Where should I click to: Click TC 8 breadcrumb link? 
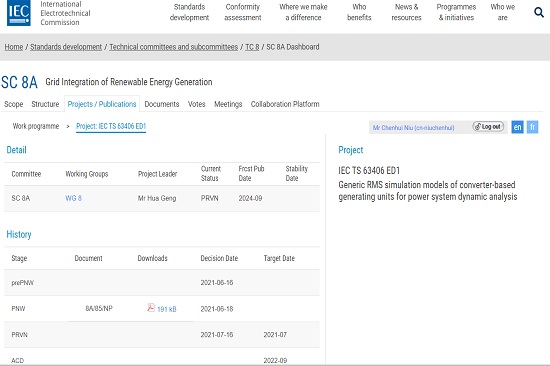point(252,47)
